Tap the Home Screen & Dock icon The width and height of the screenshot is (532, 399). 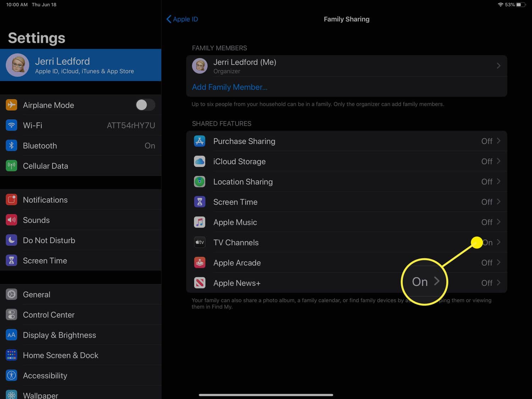(11, 355)
